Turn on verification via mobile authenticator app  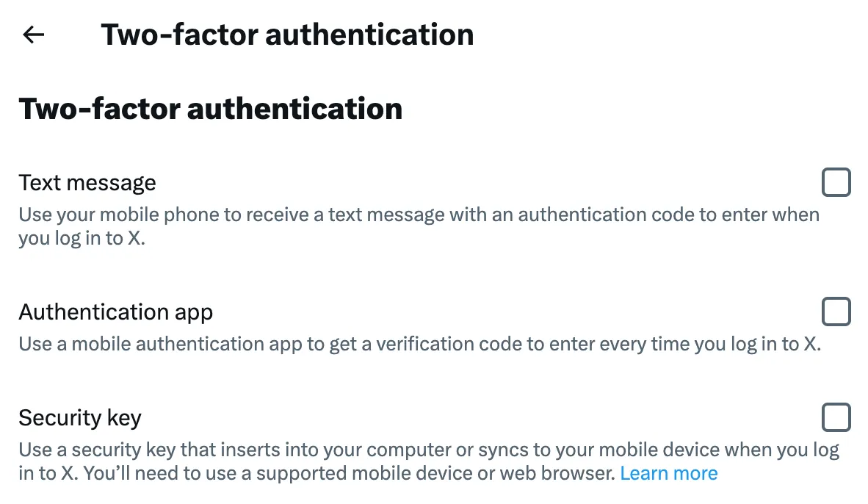click(x=836, y=312)
